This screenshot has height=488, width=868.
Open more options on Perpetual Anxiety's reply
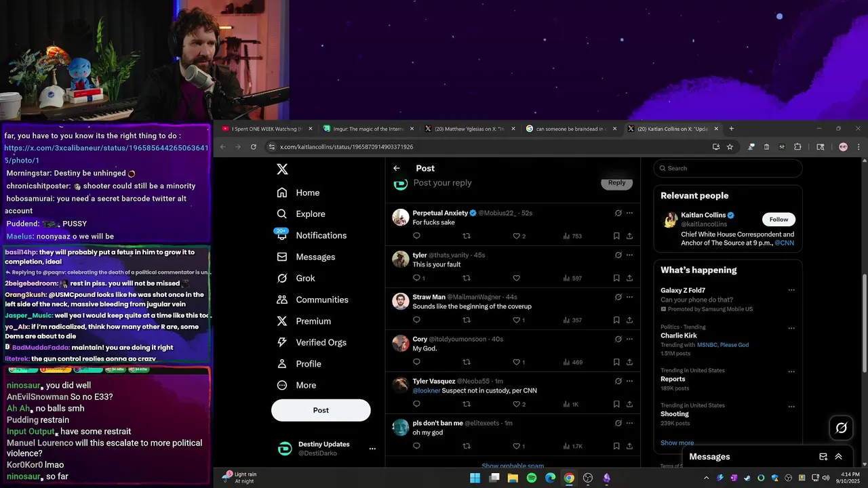point(629,213)
